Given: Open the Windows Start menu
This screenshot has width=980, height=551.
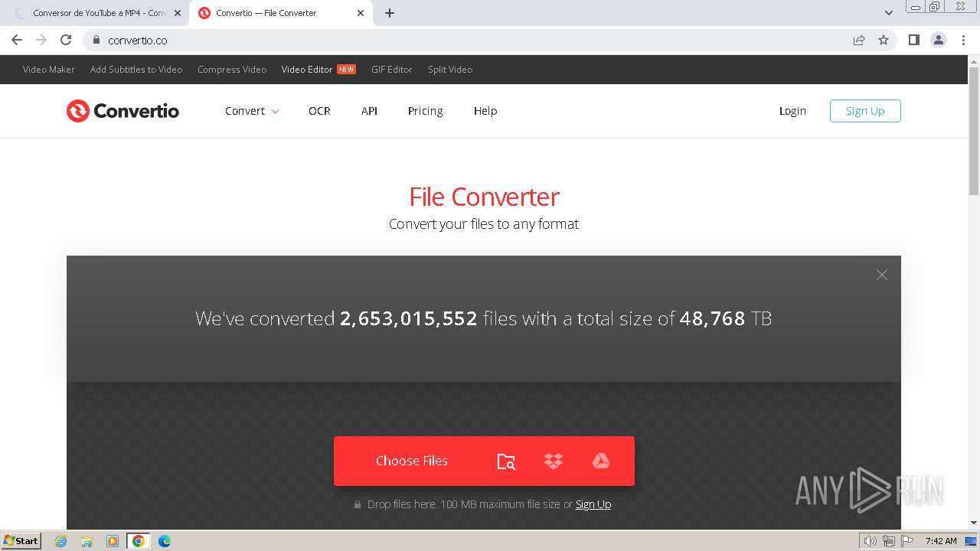Looking at the screenshot, I should point(21,540).
